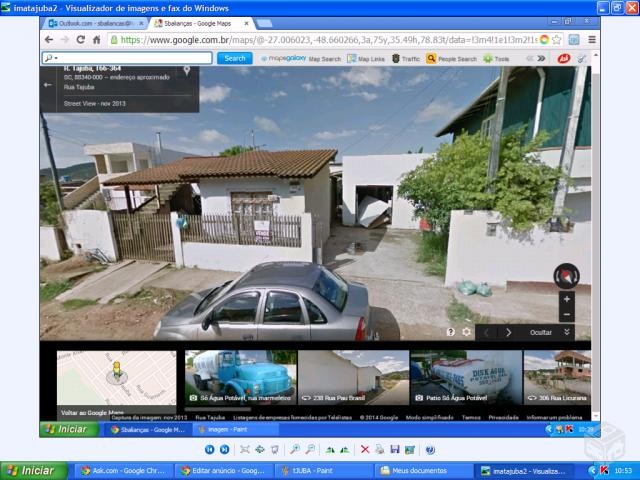Image resolution: width=640 pixels, height=480 pixels.
Task: Click the Chrome home icon
Action: 96,40
